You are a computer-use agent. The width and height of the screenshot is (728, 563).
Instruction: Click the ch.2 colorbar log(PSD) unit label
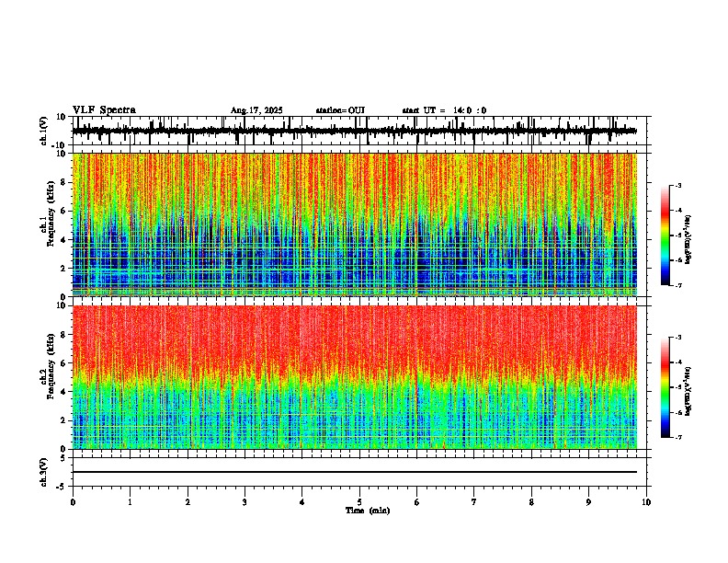688,391
